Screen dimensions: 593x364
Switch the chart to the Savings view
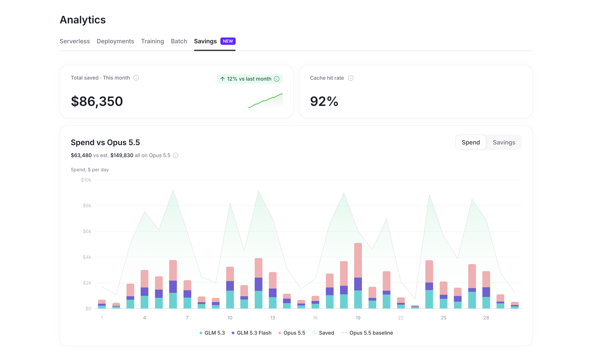(504, 142)
